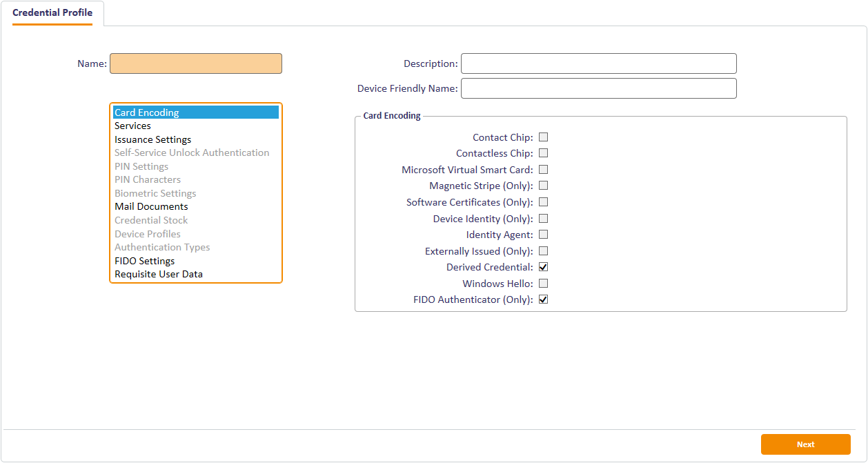The image size is (868, 463).
Task: Check Externally Issued (Only) option
Action: 543,251
